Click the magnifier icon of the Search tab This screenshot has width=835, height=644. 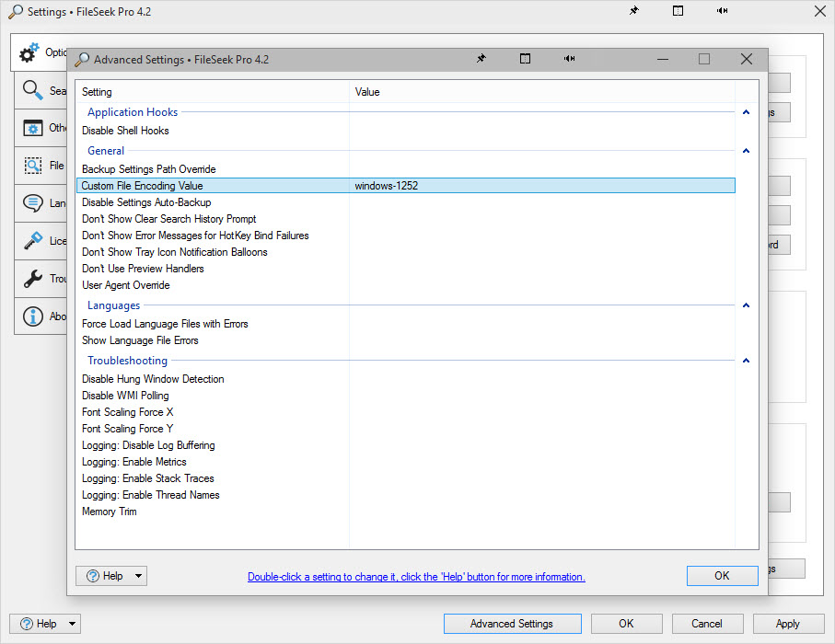click(33, 90)
